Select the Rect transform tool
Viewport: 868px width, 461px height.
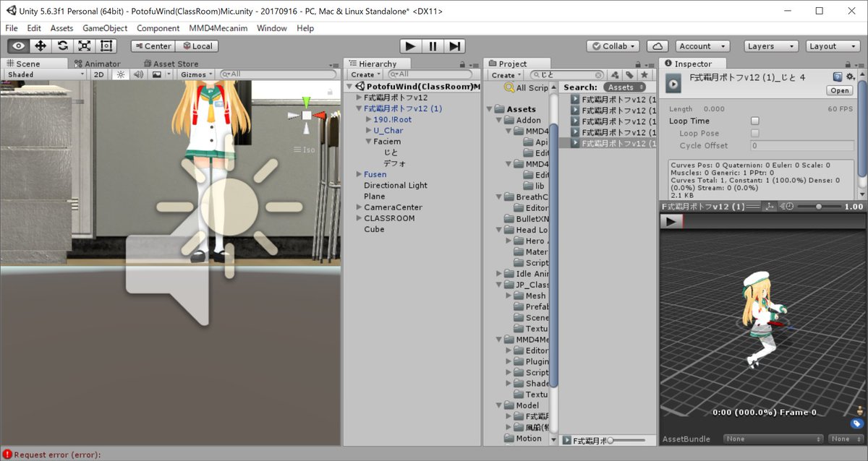pos(106,46)
